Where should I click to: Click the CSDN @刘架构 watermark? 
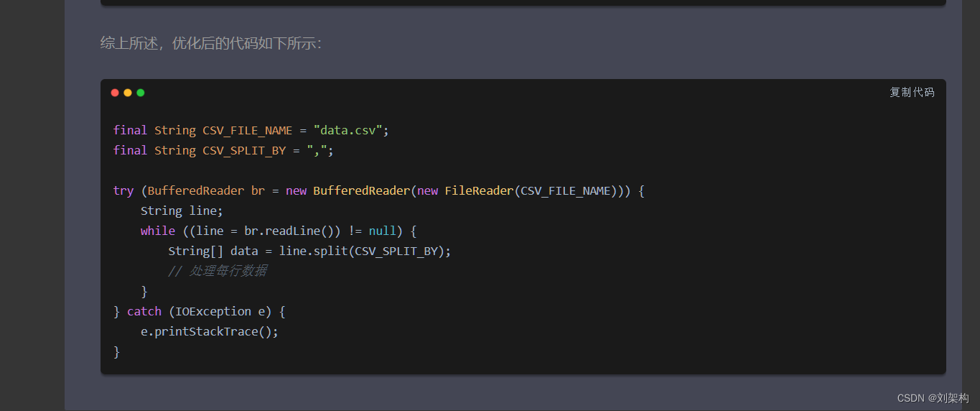pos(933,397)
